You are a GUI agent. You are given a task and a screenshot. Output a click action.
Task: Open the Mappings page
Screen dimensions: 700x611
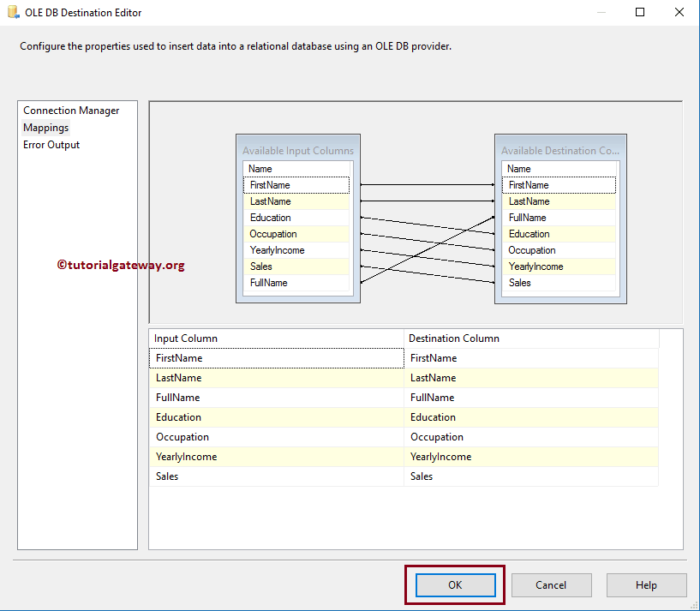[45, 127]
